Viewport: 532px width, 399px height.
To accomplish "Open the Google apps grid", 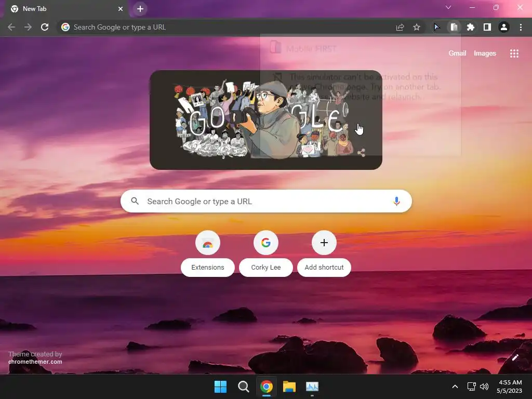I will pyautogui.click(x=514, y=54).
